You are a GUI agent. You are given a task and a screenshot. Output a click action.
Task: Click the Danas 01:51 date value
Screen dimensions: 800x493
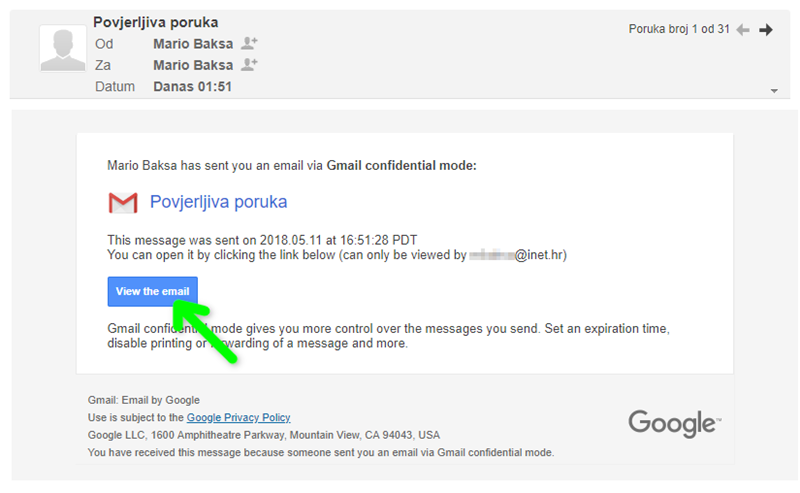(x=192, y=87)
